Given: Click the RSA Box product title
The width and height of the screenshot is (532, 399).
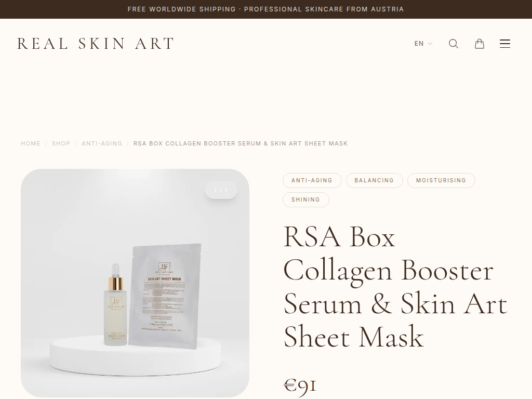Looking at the screenshot, I should (395, 287).
